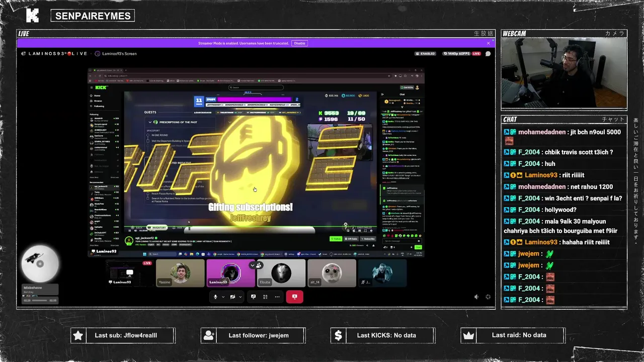Mute the Kick video player volume

[135, 230]
